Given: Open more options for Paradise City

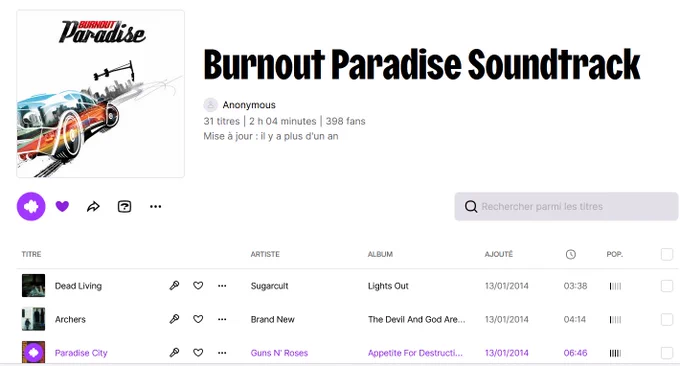Looking at the screenshot, I should 222,353.
